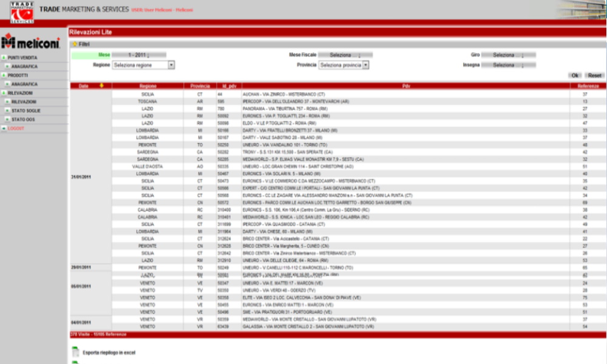Open the PUNTI VENDITA menu section

[22, 58]
